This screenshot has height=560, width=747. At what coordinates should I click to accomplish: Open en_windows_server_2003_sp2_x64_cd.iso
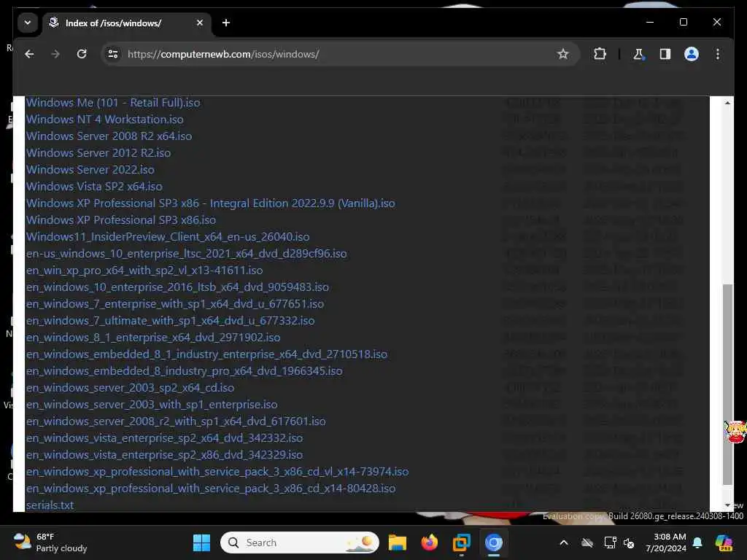click(x=130, y=388)
